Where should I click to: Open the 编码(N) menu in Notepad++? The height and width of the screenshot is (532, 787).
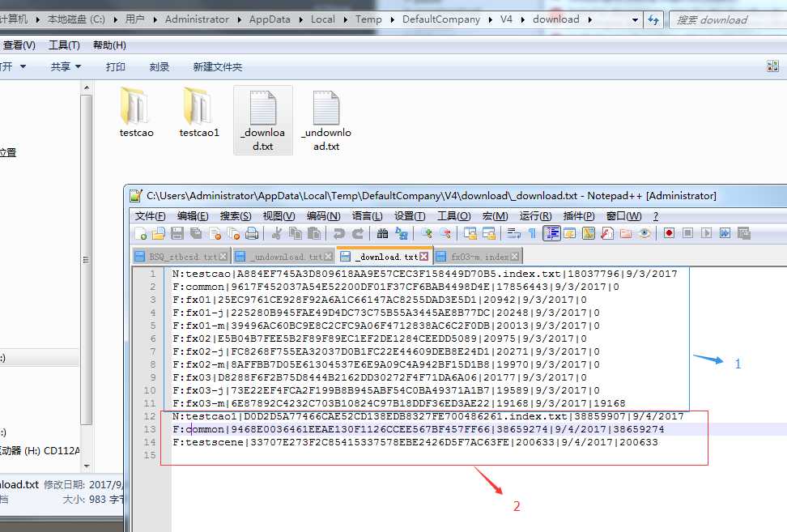pyautogui.click(x=323, y=216)
